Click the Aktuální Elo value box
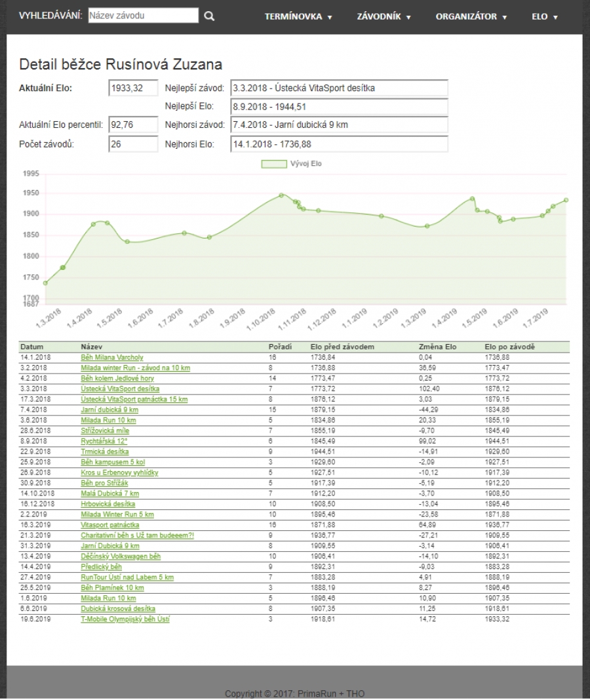 click(132, 86)
